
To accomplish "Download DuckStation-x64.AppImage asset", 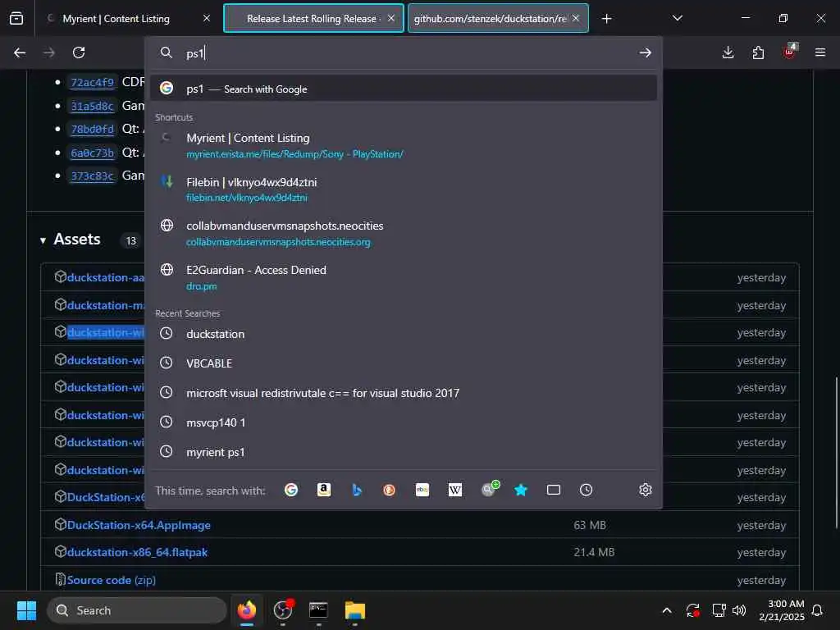I will 139,525.
